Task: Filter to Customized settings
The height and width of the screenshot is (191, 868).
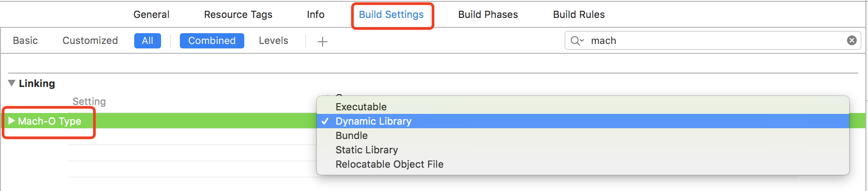Action: pyautogui.click(x=90, y=40)
